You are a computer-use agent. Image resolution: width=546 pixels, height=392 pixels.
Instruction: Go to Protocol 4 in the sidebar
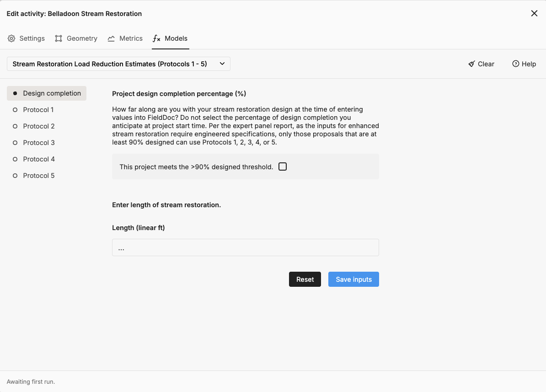pos(39,159)
